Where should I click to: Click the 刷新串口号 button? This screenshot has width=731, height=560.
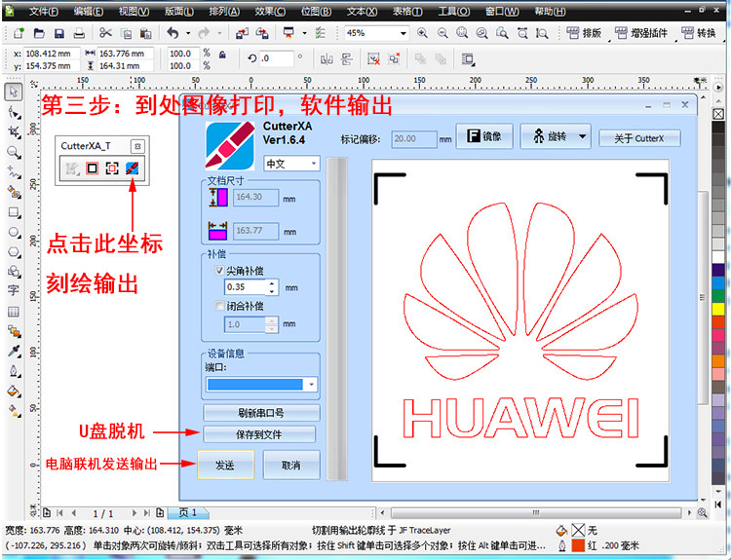click(261, 412)
